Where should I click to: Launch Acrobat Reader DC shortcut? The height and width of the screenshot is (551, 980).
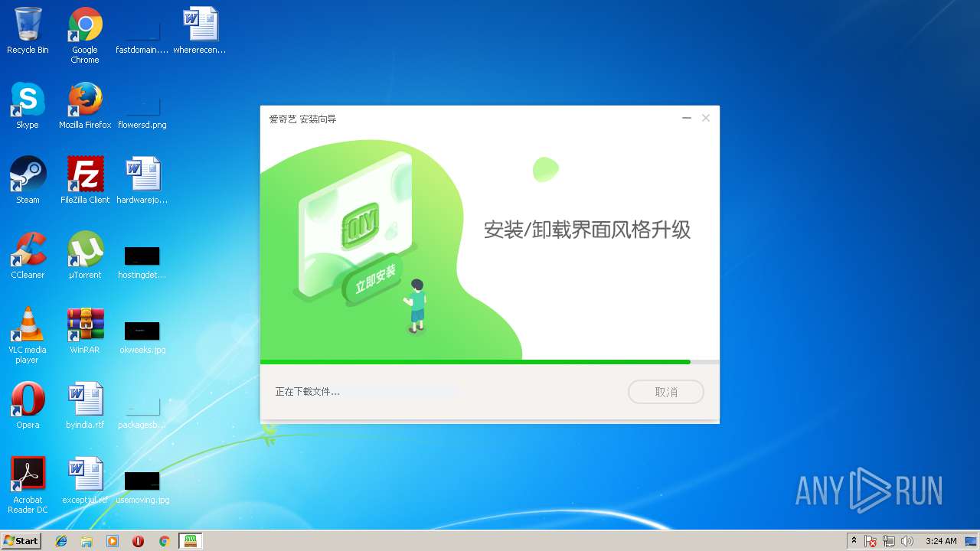[28, 485]
